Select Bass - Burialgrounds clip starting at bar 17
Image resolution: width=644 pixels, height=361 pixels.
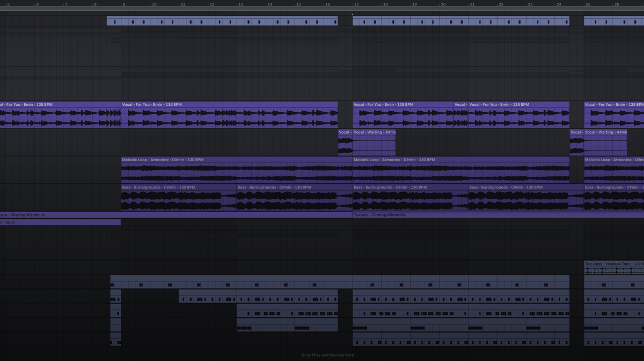click(411, 198)
